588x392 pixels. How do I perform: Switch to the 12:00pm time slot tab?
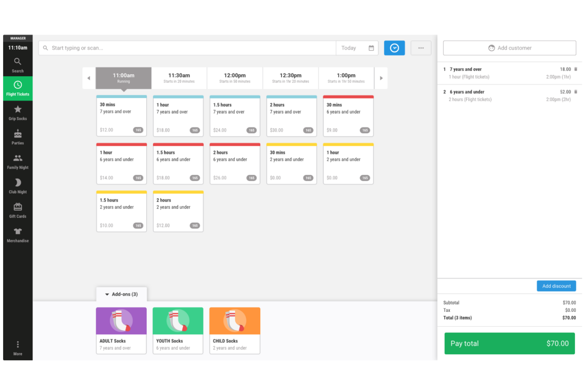[234, 78]
